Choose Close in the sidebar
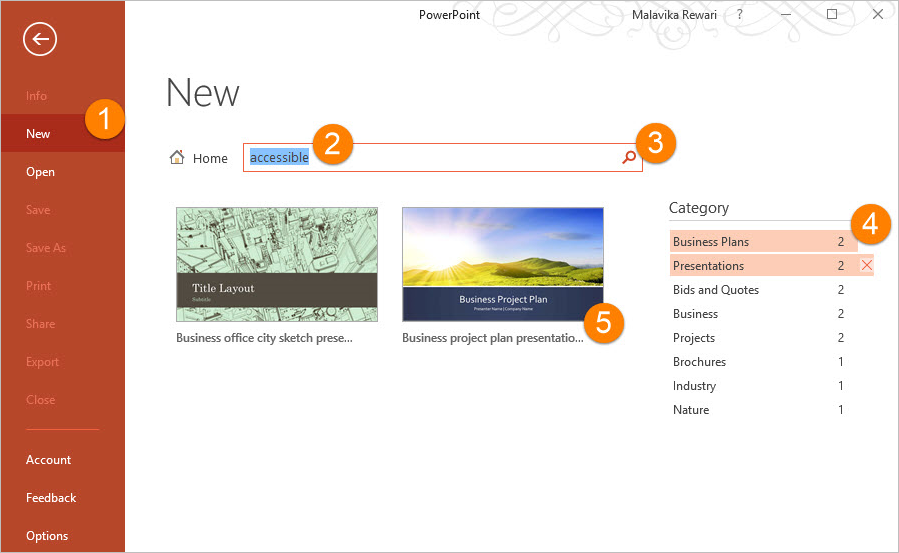Screen dimensions: 899x553 40,399
